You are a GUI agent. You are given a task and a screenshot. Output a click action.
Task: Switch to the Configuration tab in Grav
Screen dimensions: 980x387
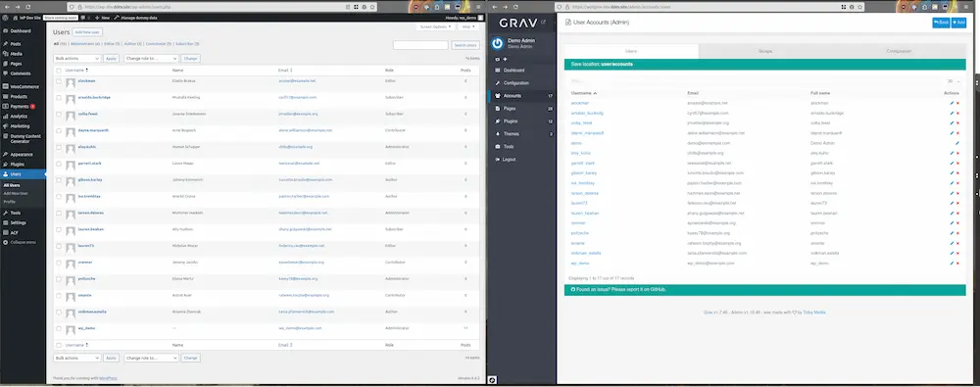pyautogui.click(x=899, y=51)
